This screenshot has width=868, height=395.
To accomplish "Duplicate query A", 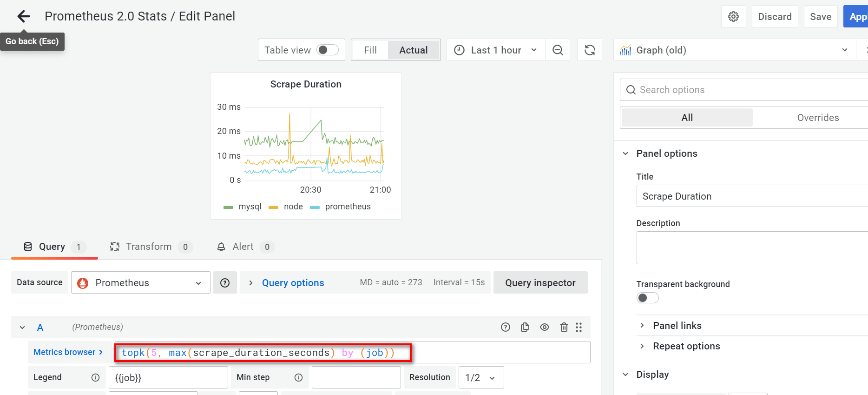I will point(525,327).
